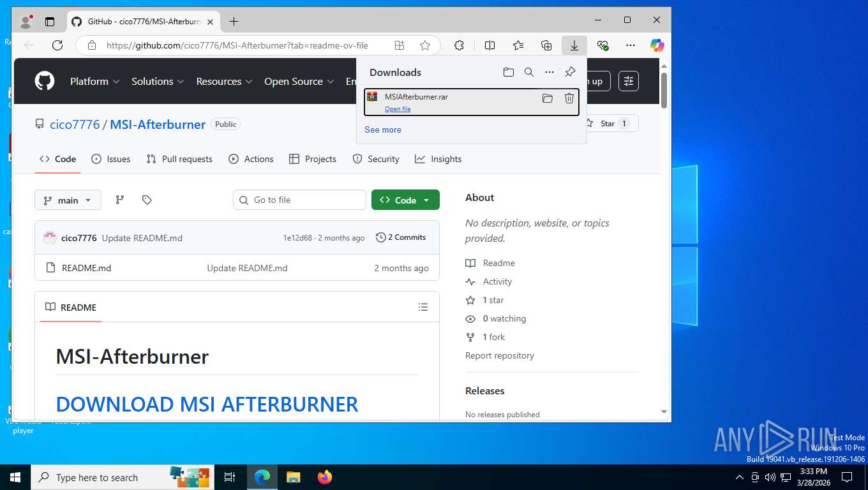
Task: Go to the GitHub homepage logo
Action: point(45,81)
